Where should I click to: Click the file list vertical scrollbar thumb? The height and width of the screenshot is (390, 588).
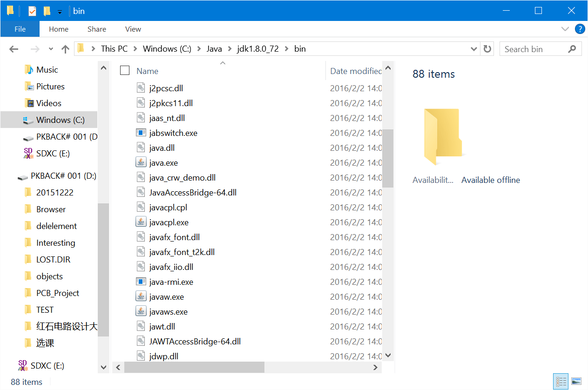click(x=388, y=158)
